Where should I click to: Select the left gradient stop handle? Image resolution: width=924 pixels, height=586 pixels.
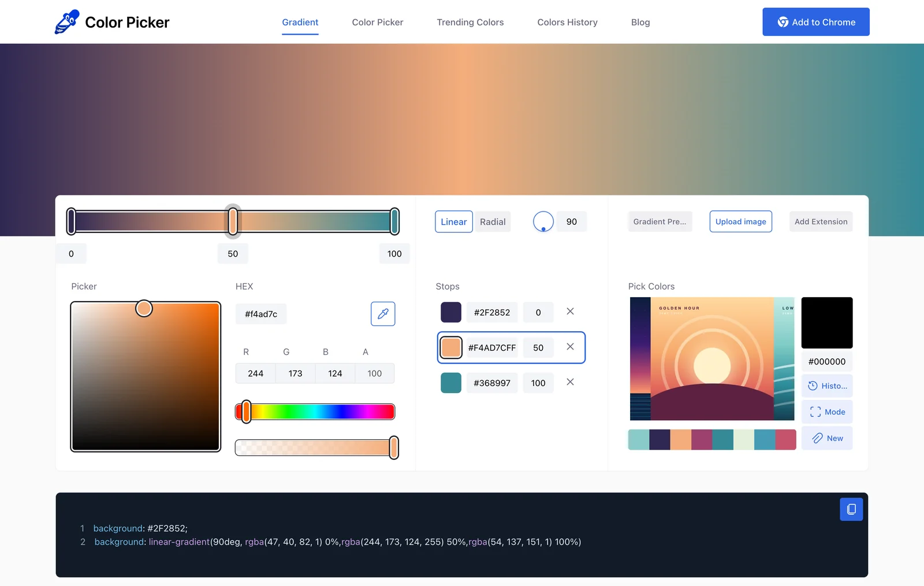point(71,222)
